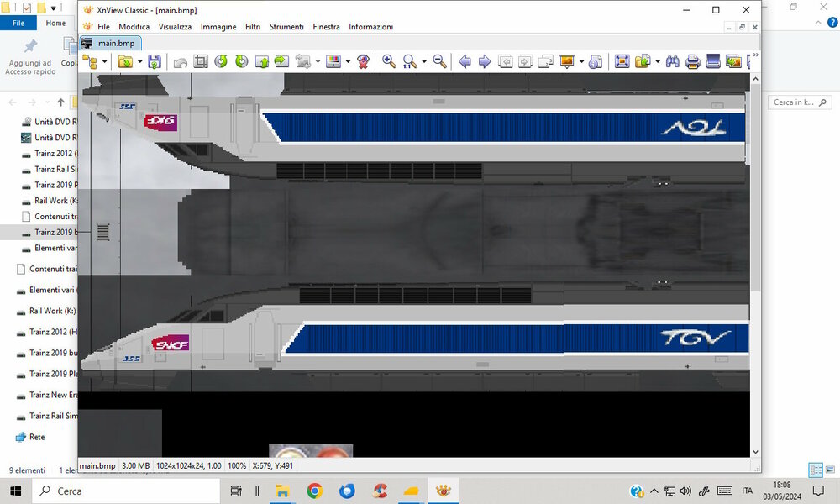840x504 pixels.
Task: Select the Crop tool icon
Action: (201, 61)
